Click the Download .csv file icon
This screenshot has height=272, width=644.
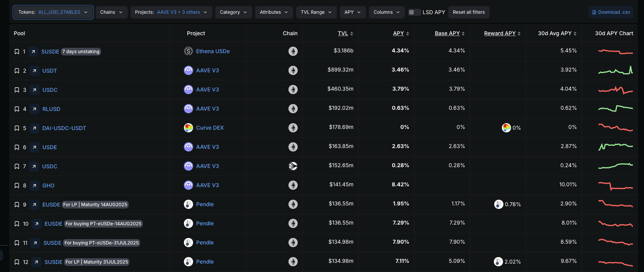pyautogui.click(x=594, y=12)
